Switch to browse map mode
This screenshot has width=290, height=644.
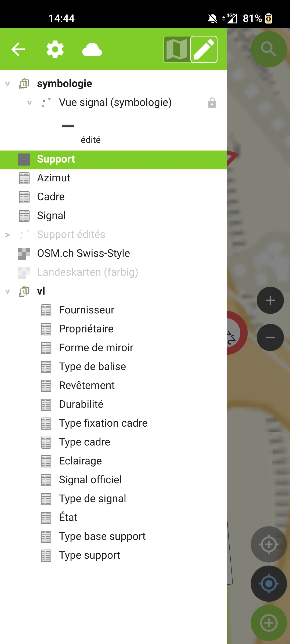pyautogui.click(x=177, y=49)
